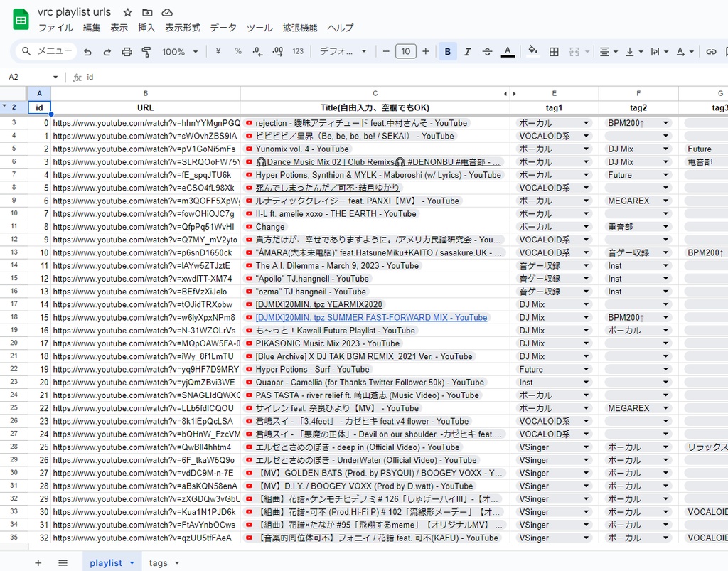The width and height of the screenshot is (728, 571).
Task: Open the Google Sheets home icon
Action: [21, 19]
